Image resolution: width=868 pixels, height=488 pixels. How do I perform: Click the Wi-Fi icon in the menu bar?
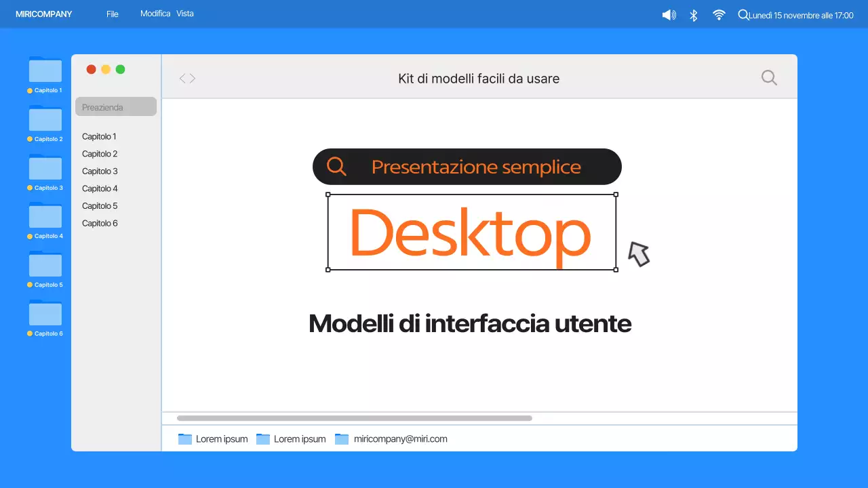[x=718, y=14]
